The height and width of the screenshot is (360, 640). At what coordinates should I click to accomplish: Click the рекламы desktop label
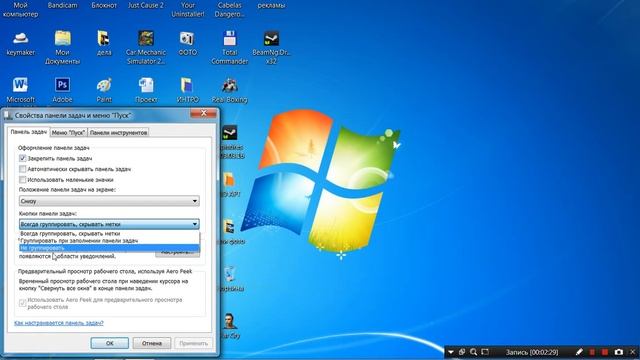click(271, 6)
